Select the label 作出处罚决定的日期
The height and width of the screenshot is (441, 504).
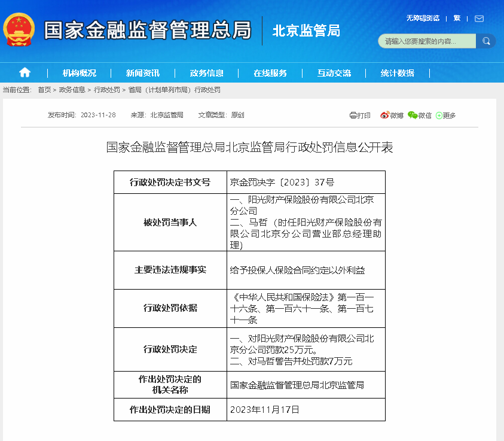[x=170, y=409]
